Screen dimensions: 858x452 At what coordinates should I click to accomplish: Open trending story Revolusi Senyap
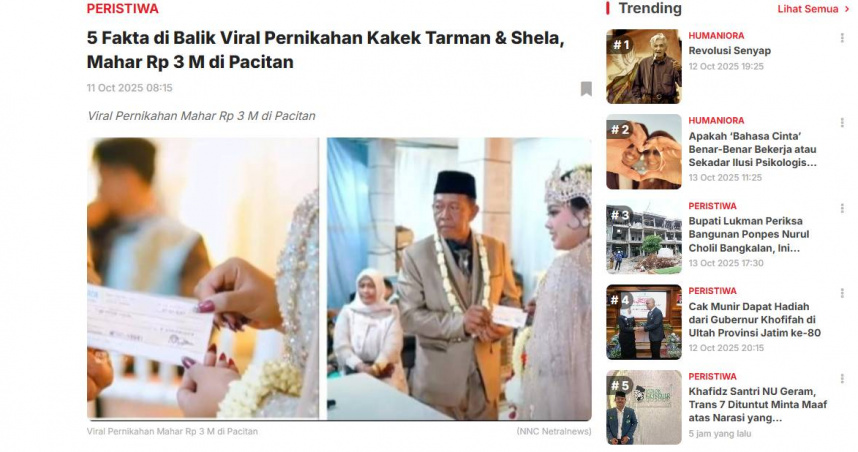729,50
